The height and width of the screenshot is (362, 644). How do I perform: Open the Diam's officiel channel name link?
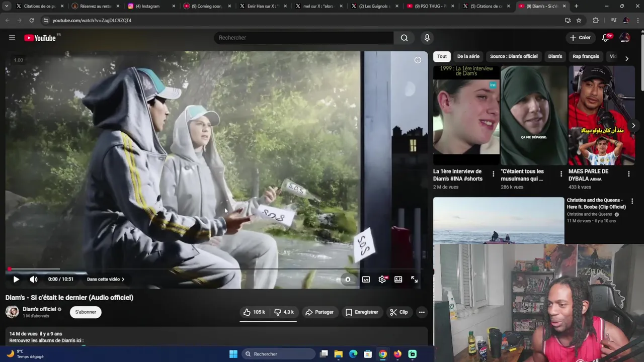[x=39, y=309]
